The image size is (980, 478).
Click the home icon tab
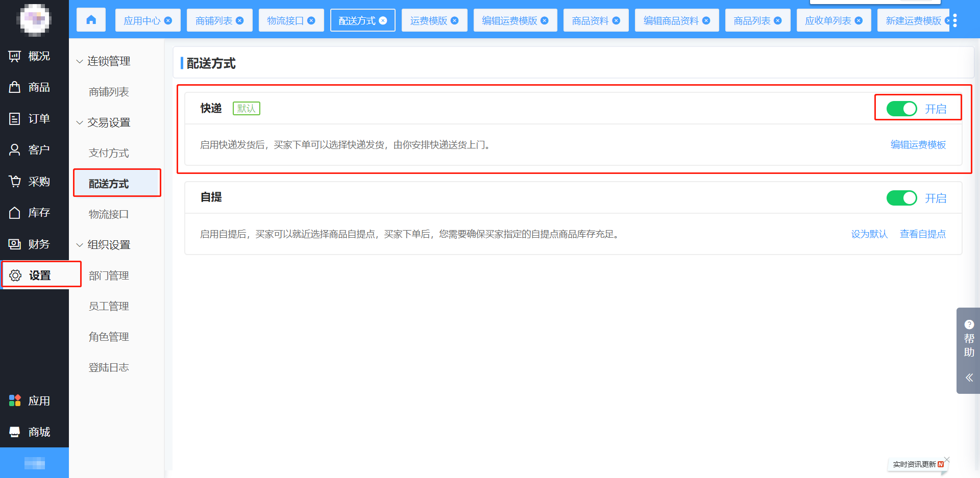point(91,20)
